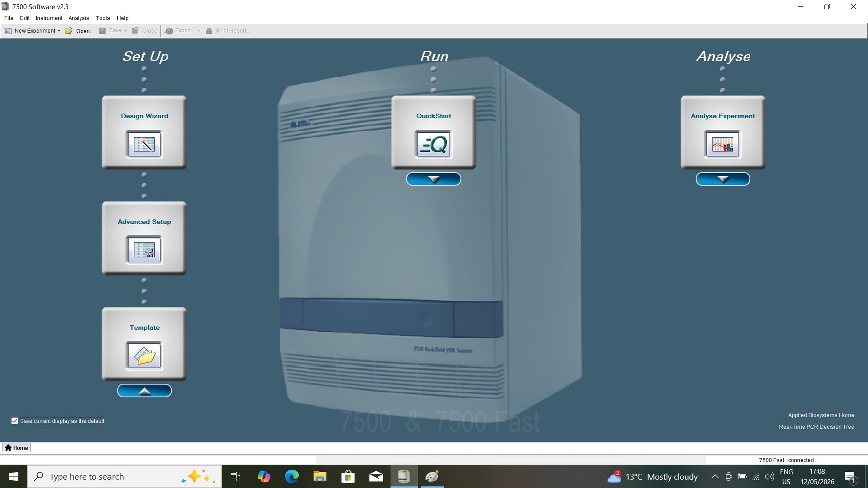Viewport: 868px width, 488px height.
Task: Open Microsoft Edge from taskbar
Action: coord(292,476)
